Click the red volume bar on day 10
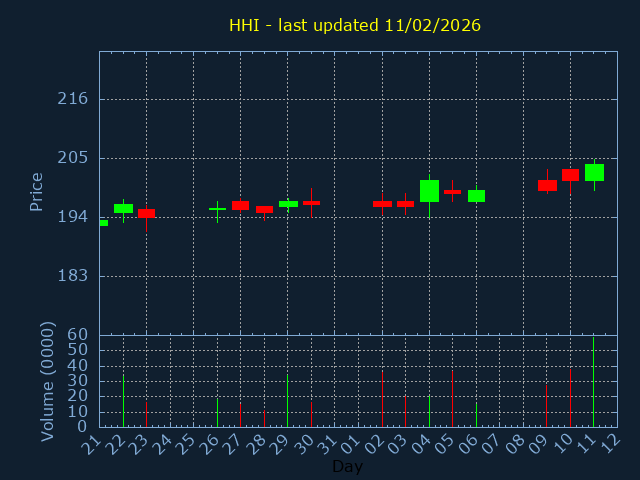The width and height of the screenshot is (640, 480). 570,400
